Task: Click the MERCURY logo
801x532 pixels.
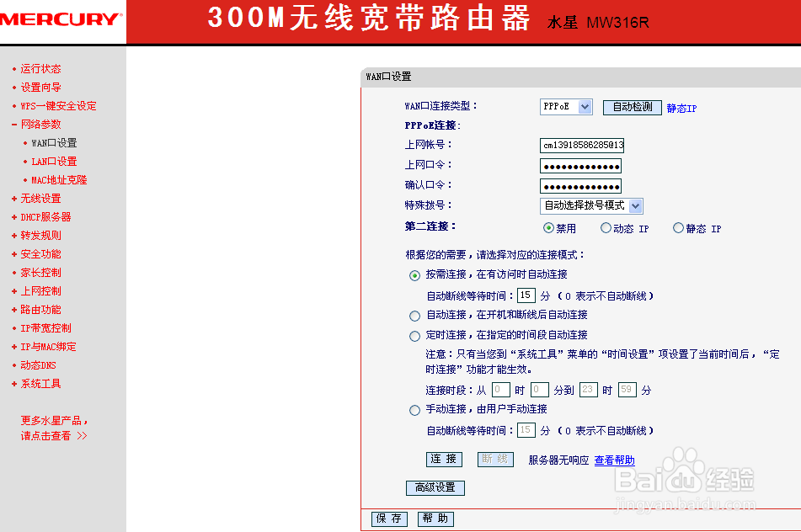Action: pyautogui.click(x=61, y=19)
